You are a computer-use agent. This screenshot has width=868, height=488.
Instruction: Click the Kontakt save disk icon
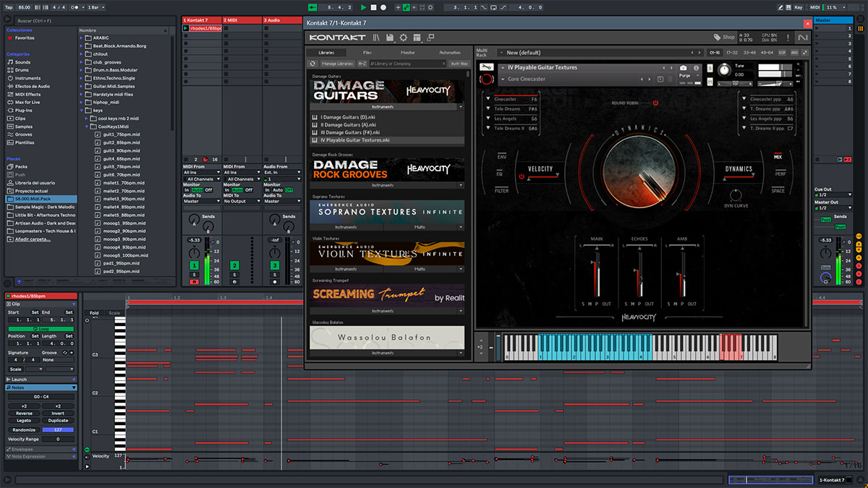pyautogui.click(x=390, y=38)
